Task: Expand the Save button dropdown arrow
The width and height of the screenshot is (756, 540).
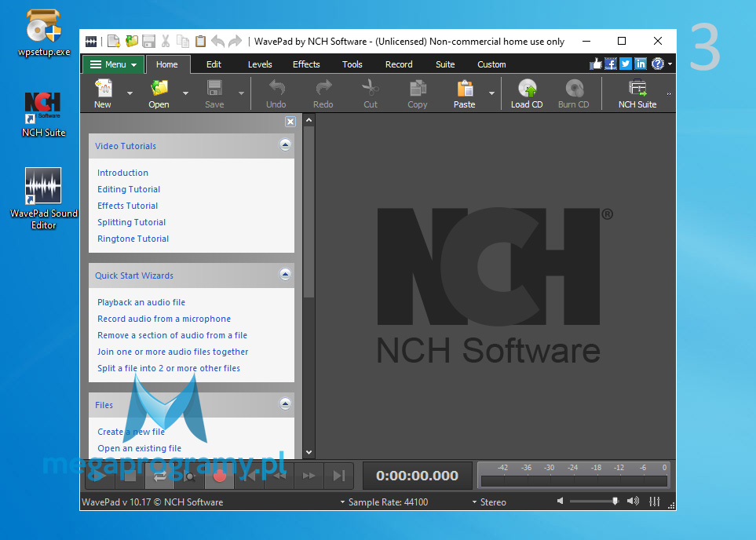Action: (241, 93)
